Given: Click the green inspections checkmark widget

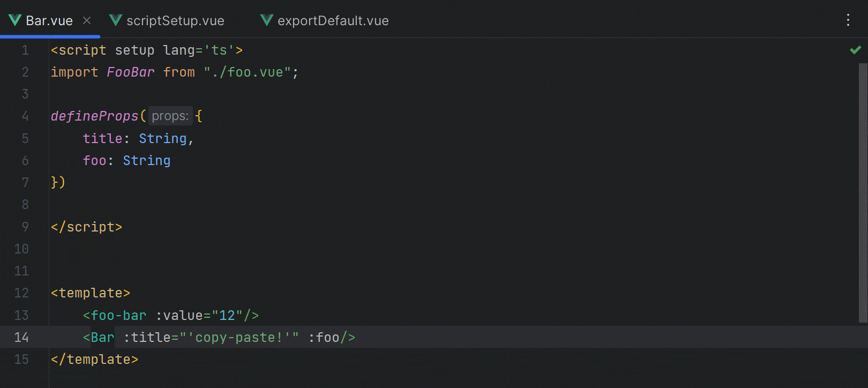Looking at the screenshot, I should point(855,49).
